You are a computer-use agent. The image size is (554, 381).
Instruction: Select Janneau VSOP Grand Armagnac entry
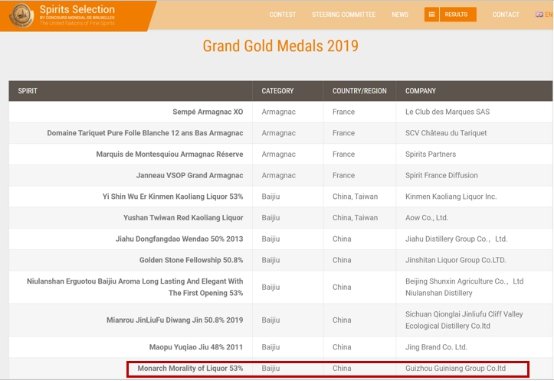tap(190, 175)
